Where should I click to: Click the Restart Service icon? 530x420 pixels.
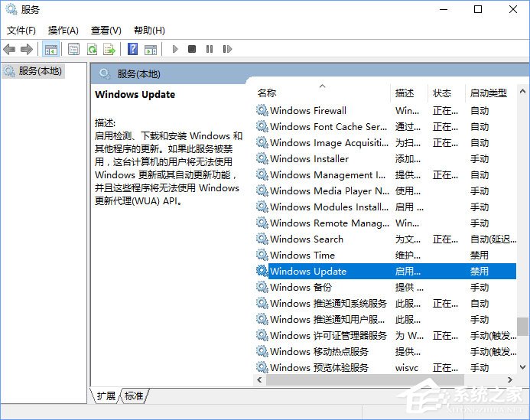pos(227,50)
